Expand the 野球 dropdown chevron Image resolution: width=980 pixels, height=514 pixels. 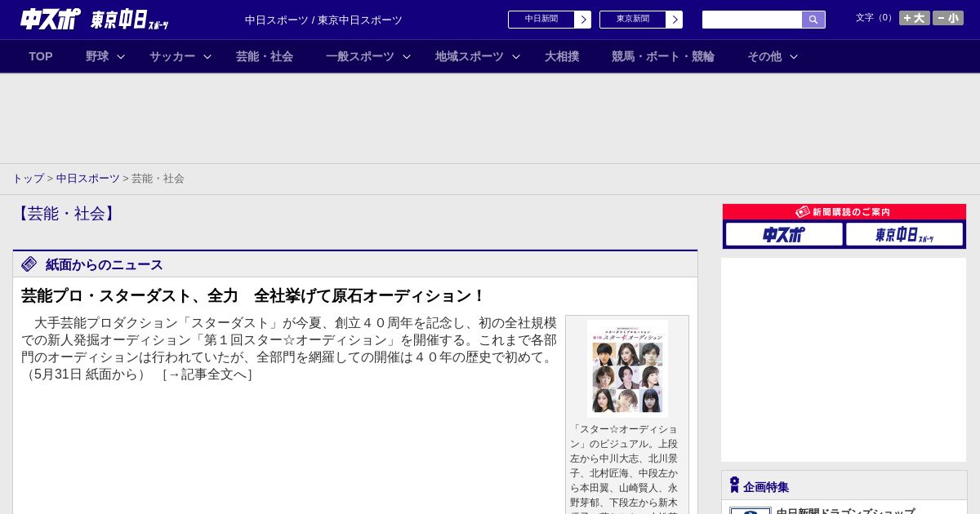(121, 56)
